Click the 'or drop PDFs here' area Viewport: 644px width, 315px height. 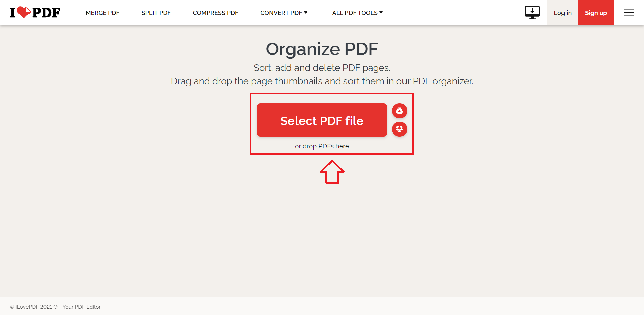click(322, 146)
